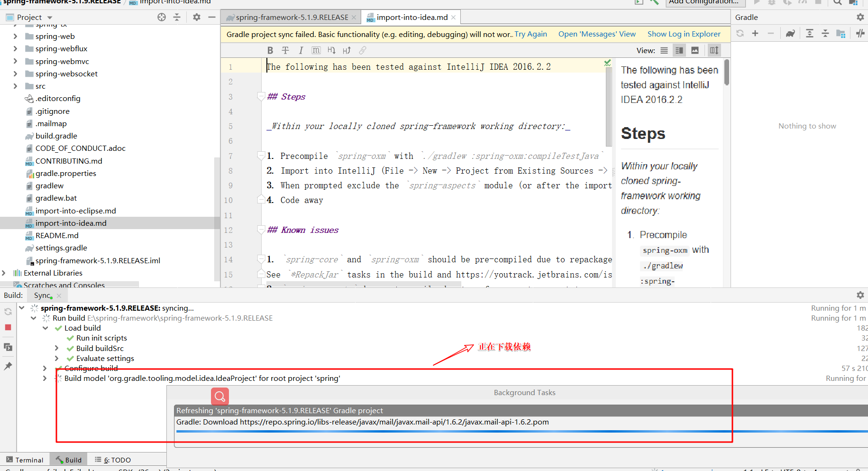This screenshot has width=868, height=471.
Task: Toggle auto-scroll preview button
Action: click(x=714, y=50)
